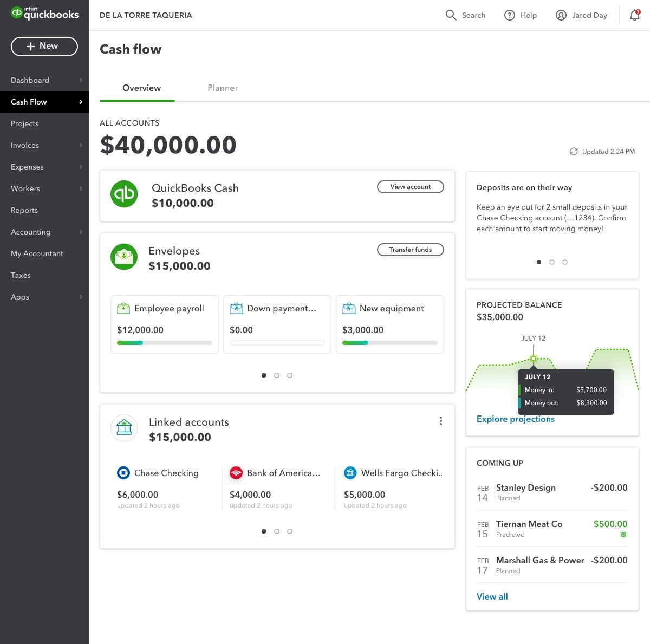
Task: Open Reports in the sidebar
Action: click(24, 210)
